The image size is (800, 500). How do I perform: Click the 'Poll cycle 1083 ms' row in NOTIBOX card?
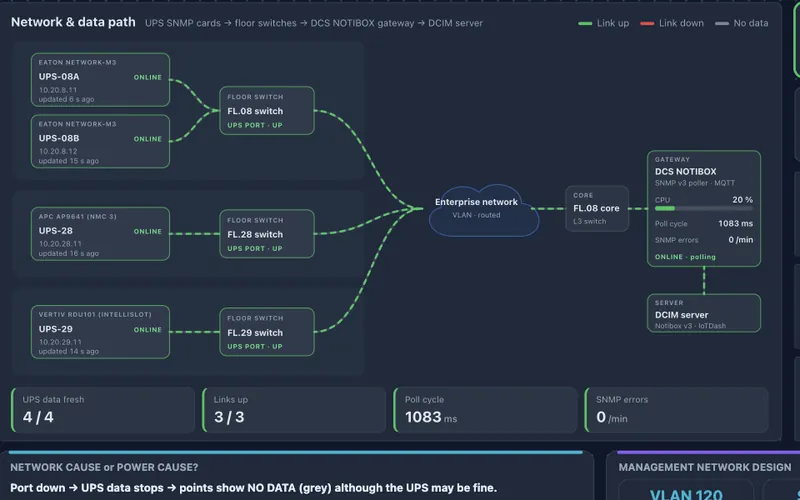(x=704, y=223)
